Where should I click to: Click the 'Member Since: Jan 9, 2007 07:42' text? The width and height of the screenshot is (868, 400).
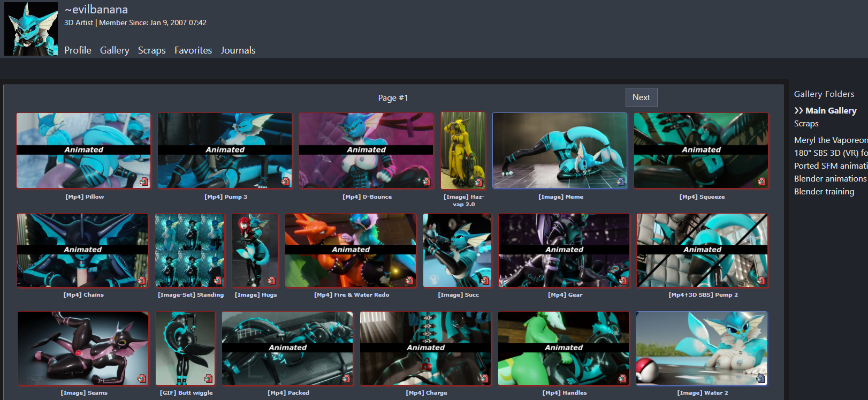point(153,22)
